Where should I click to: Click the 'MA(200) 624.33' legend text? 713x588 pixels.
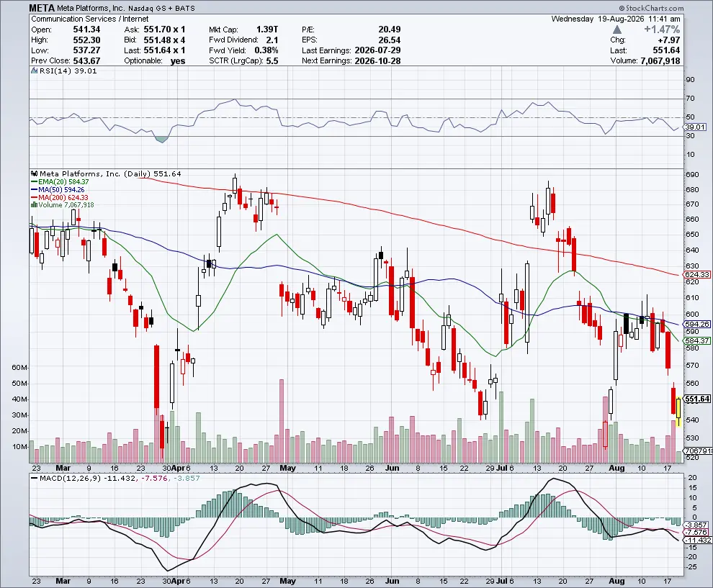(x=63, y=198)
